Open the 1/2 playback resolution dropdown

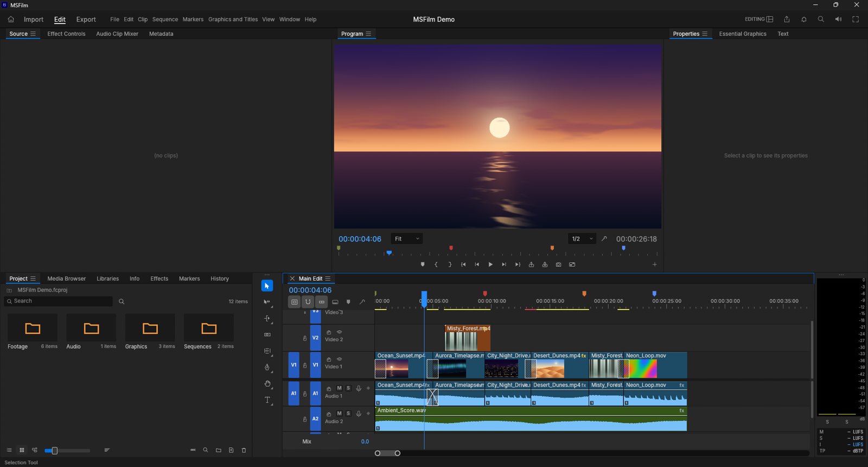pos(582,239)
